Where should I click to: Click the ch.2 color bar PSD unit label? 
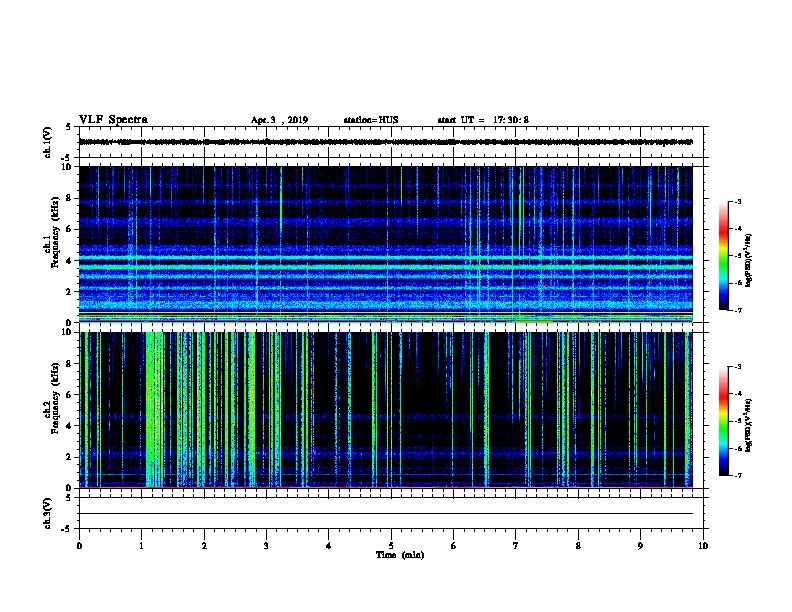(x=748, y=425)
